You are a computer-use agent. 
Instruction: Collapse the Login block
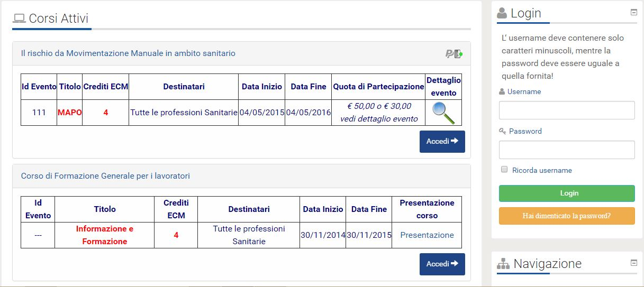point(634,12)
